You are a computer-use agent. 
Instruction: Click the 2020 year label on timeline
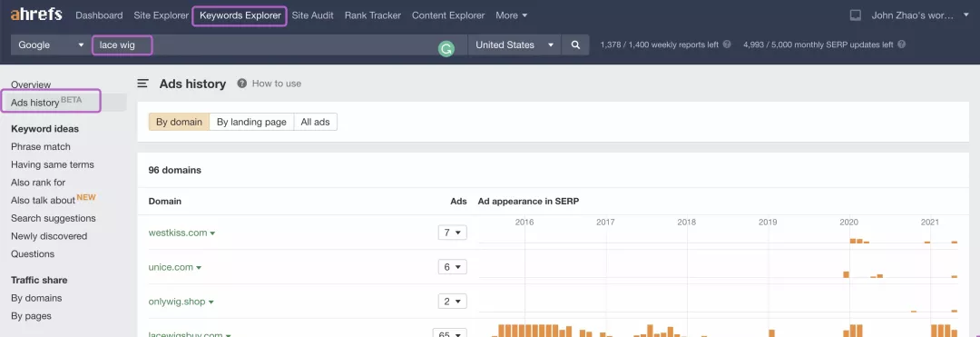[x=848, y=222]
